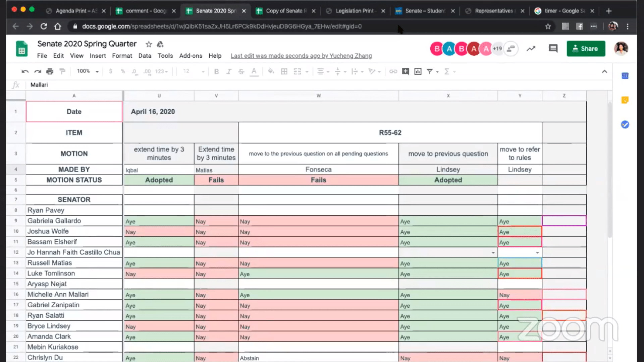
Task: Open the filter views dropdown arrow
Action: click(437, 72)
